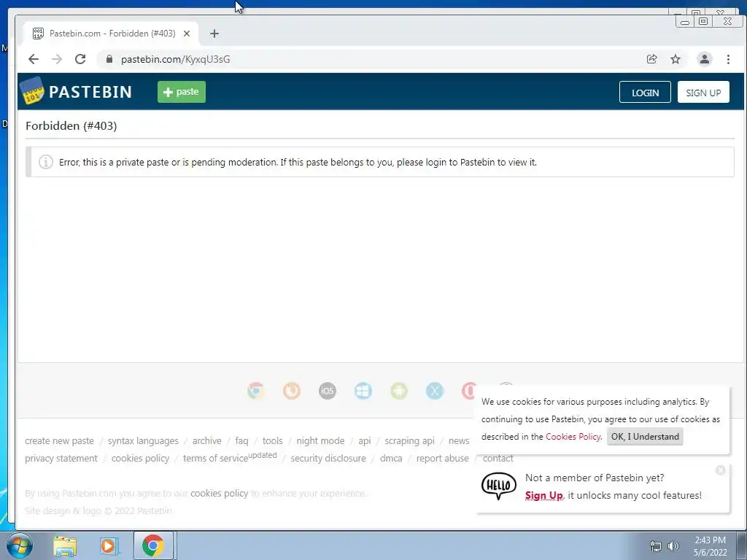Open 'privacy statement' footer link
Screen dimensions: 747x560
61,459
